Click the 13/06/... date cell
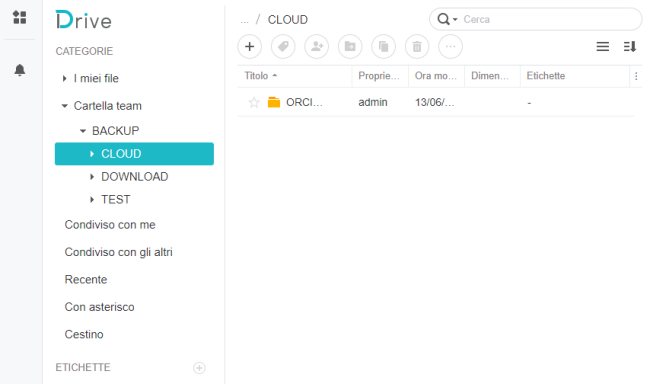The width and height of the screenshot is (650, 384). [x=435, y=102]
